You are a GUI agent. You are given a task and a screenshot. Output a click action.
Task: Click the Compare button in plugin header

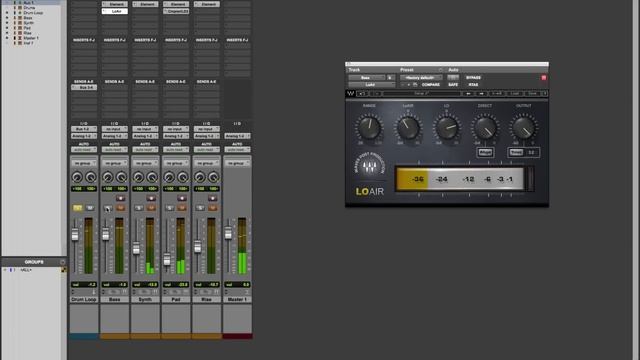[x=431, y=84]
